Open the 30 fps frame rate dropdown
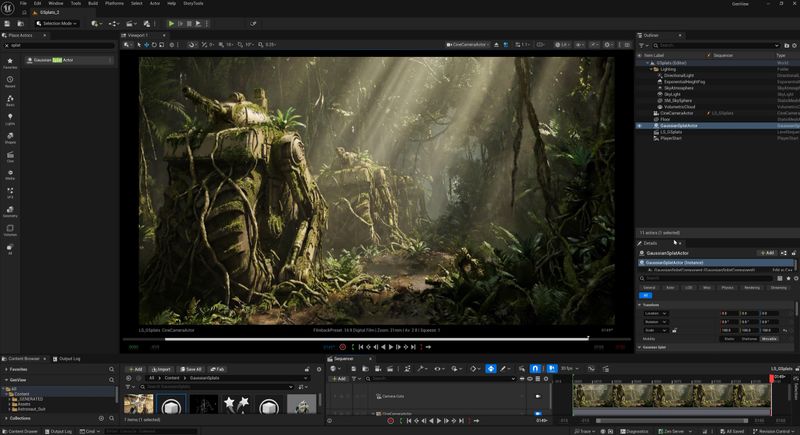Screen dimensions: 800x435 coord(569,369)
